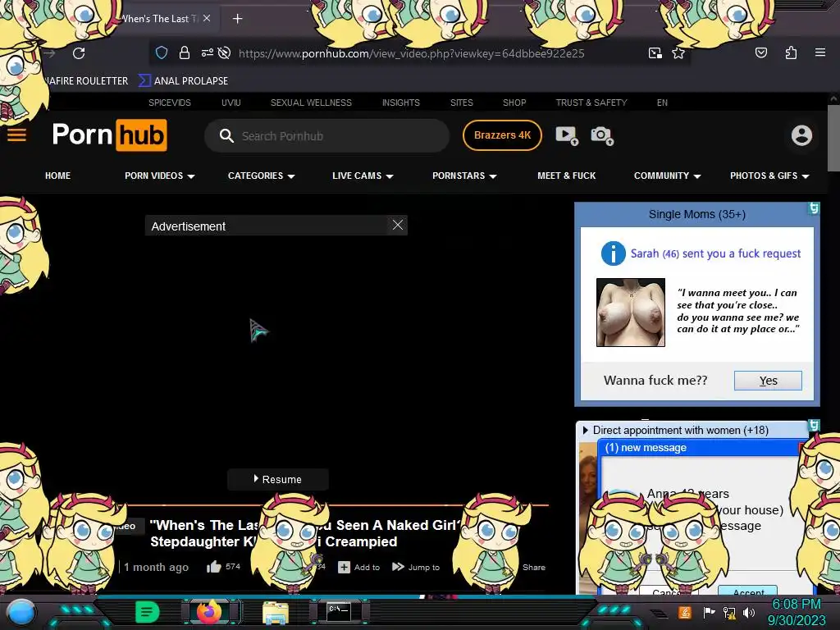
Task: Expand the Direct appointment with women triangle
Action: (585, 430)
